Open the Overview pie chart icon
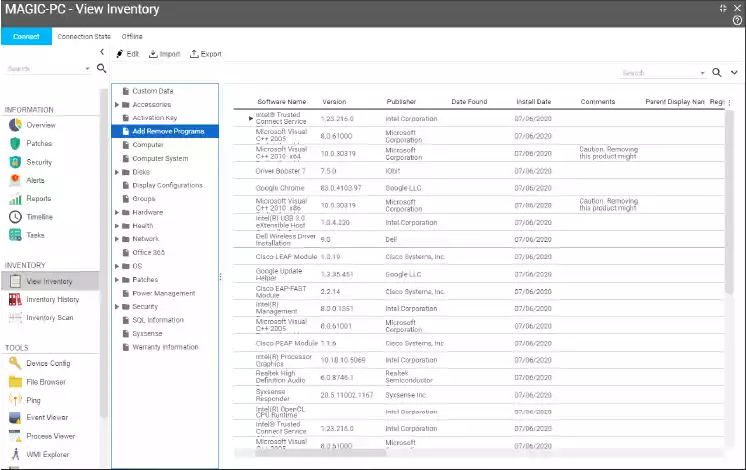Screen dimensions: 746x470 [15, 125]
